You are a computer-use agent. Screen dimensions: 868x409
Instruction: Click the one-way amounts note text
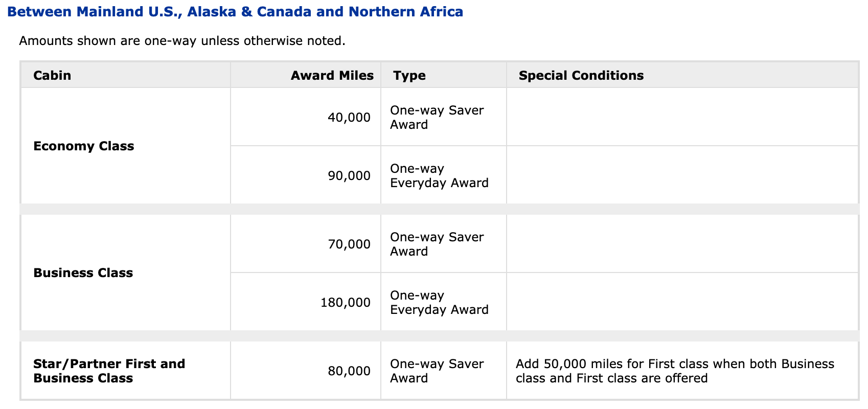[x=182, y=41]
